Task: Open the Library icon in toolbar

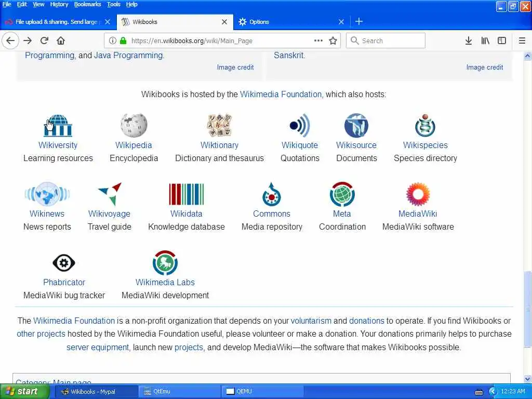Action: click(485, 41)
